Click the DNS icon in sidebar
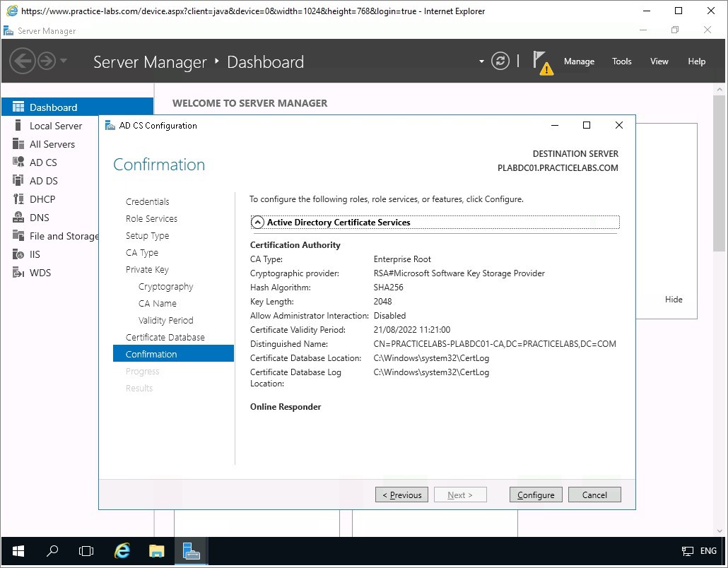This screenshot has height=568, width=728. coord(18,217)
